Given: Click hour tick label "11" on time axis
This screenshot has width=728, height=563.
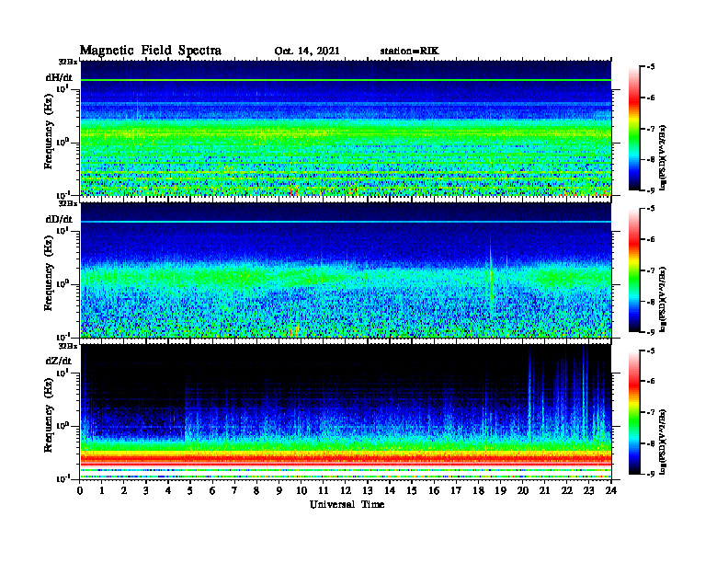Looking at the screenshot, I should coord(324,490).
